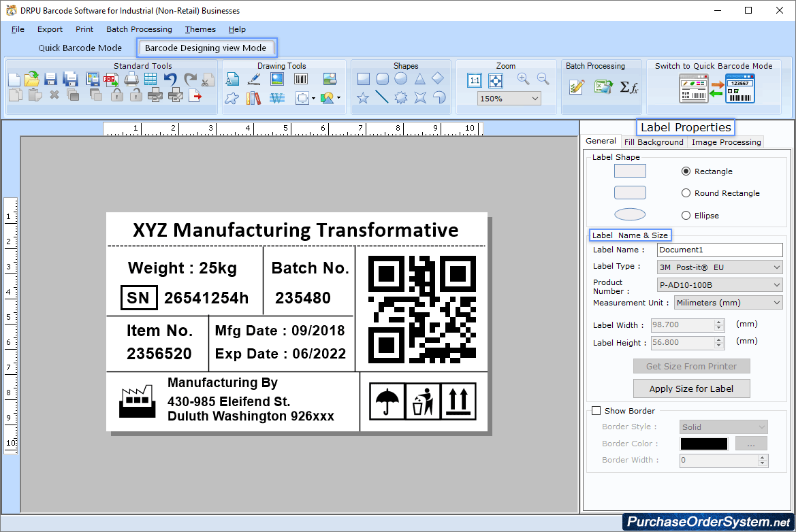The image size is (796, 532).
Task: Expand the zoom percentage dropdown
Action: pyautogui.click(x=535, y=99)
